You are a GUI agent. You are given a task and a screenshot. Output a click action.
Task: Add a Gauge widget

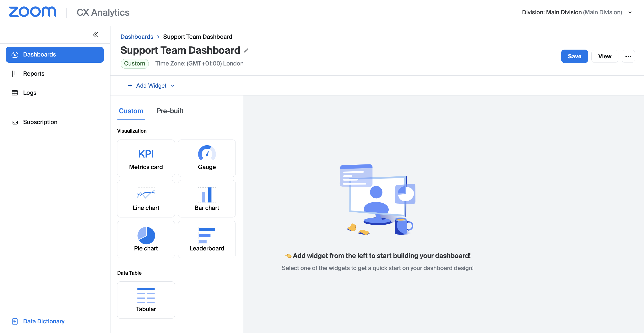(x=206, y=158)
